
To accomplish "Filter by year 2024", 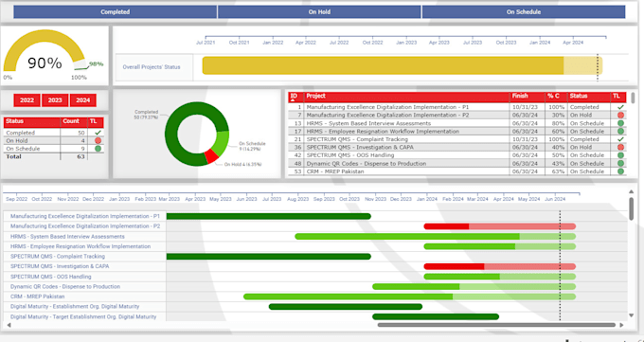I will tap(83, 100).
